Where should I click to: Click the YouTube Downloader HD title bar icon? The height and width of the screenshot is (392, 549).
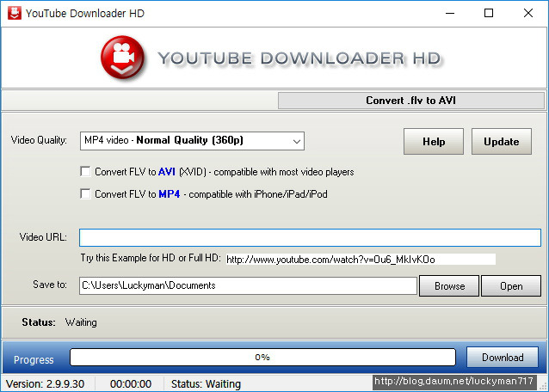pyautogui.click(x=15, y=13)
